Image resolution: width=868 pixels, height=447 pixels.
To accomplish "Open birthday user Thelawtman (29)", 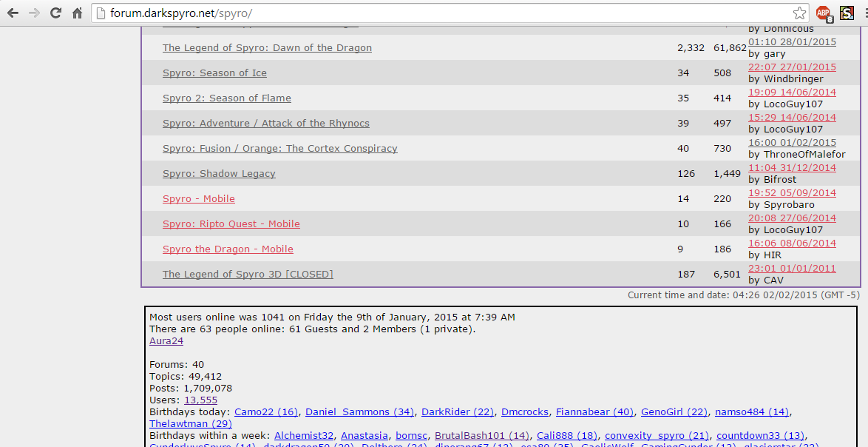I will coord(191,424).
